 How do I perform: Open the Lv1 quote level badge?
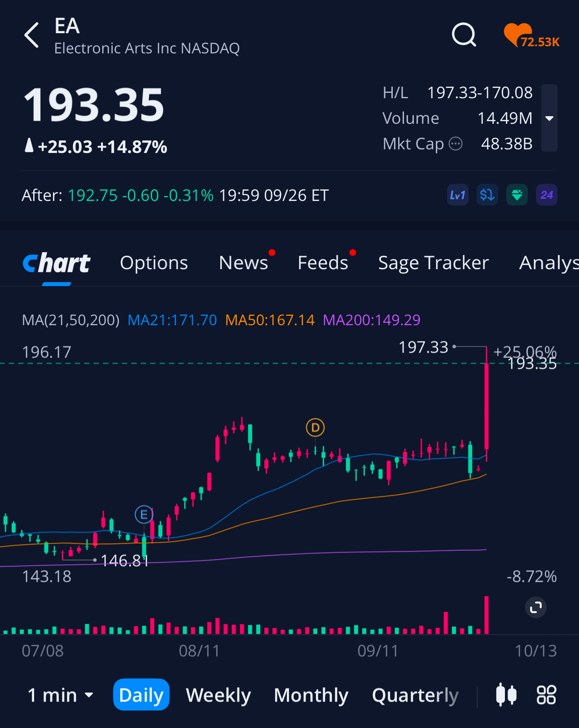click(457, 195)
